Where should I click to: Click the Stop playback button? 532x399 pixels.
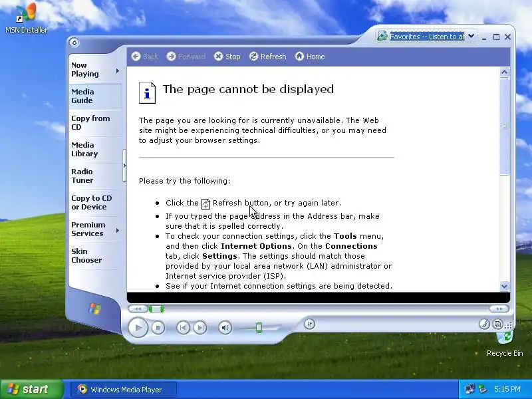[x=158, y=328]
